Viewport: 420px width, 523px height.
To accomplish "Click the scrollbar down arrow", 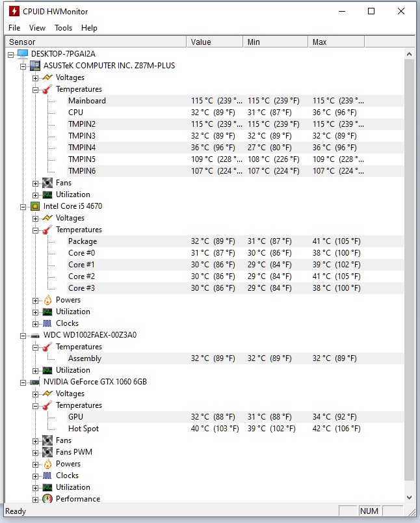I will pyautogui.click(x=410, y=498).
